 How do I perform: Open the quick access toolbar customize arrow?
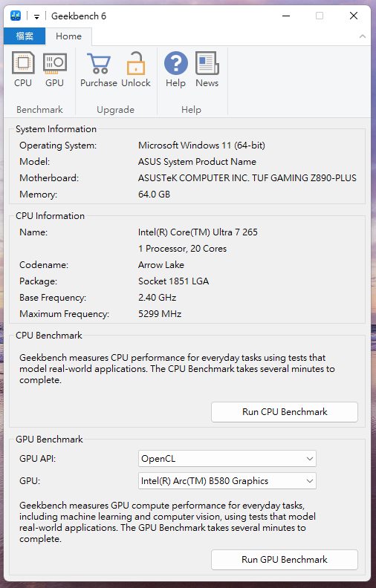[x=36, y=16]
